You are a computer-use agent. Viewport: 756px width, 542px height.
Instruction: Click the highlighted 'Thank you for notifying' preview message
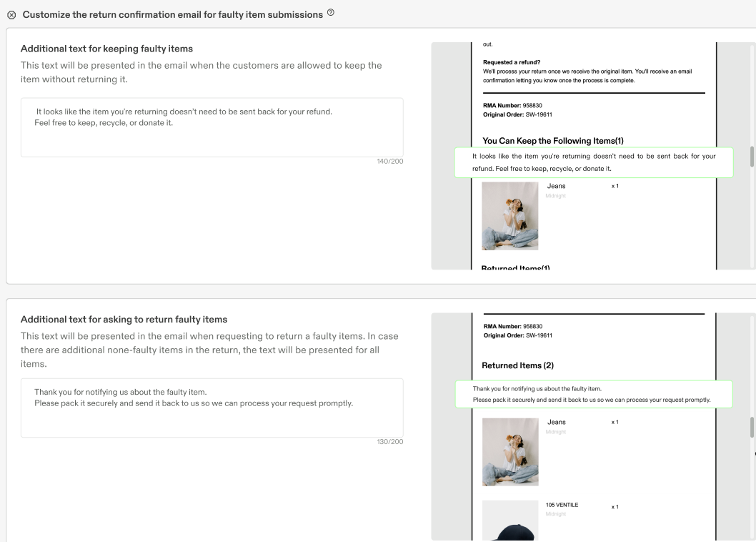[x=594, y=394]
